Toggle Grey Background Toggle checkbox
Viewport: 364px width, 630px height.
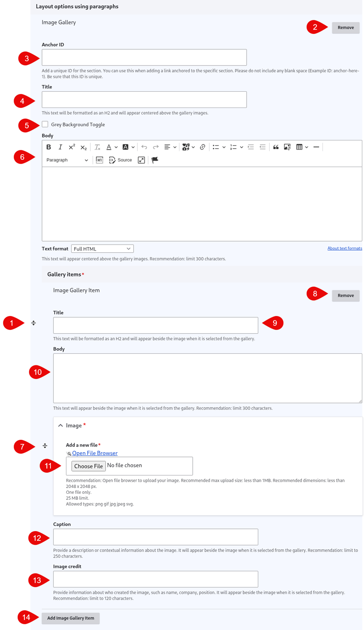[x=45, y=124]
